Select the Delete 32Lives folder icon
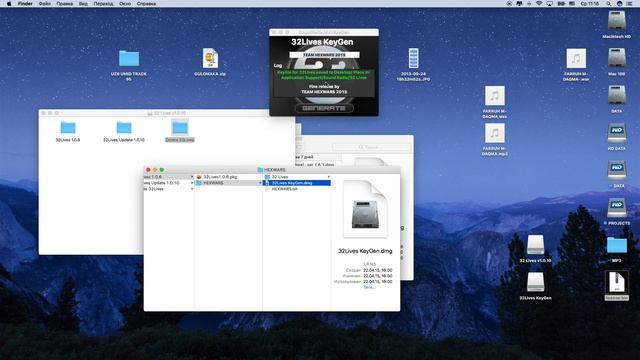This screenshot has height=360, width=640. pyautogui.click(x=180, y=127)
